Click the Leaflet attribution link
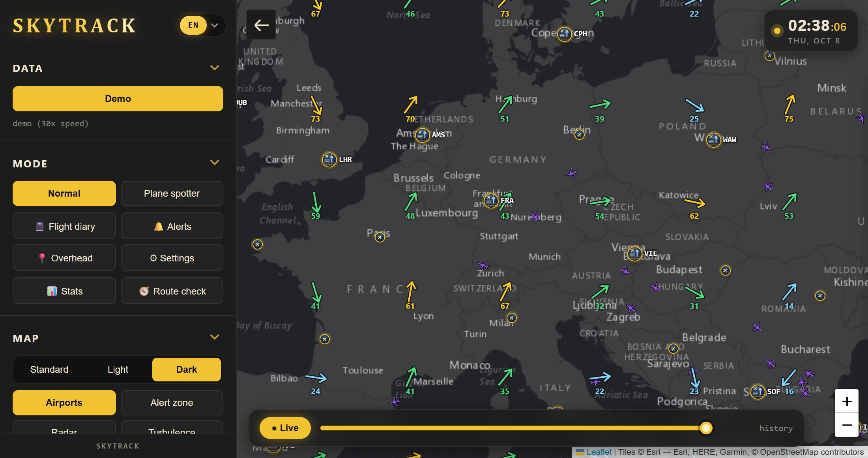This screenshot has height=458, width=868. pos(594,452)
